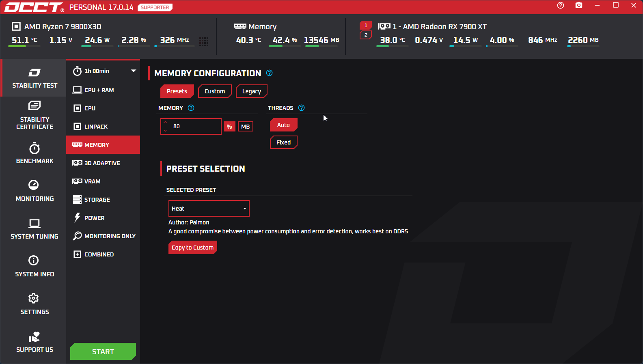Select the Storage test
This screenshot has height=364, width=643.
[x=103, y=200]
